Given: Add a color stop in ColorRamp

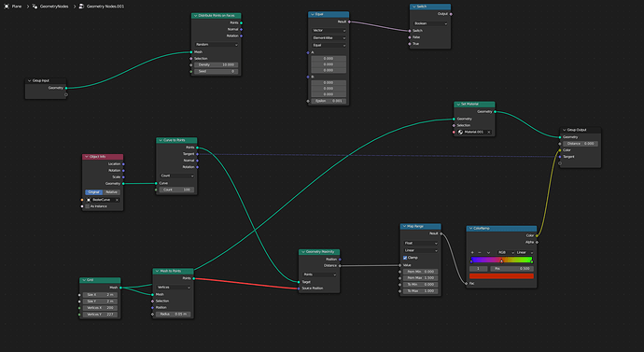Looking at the screenshot, I should [472, 253].
